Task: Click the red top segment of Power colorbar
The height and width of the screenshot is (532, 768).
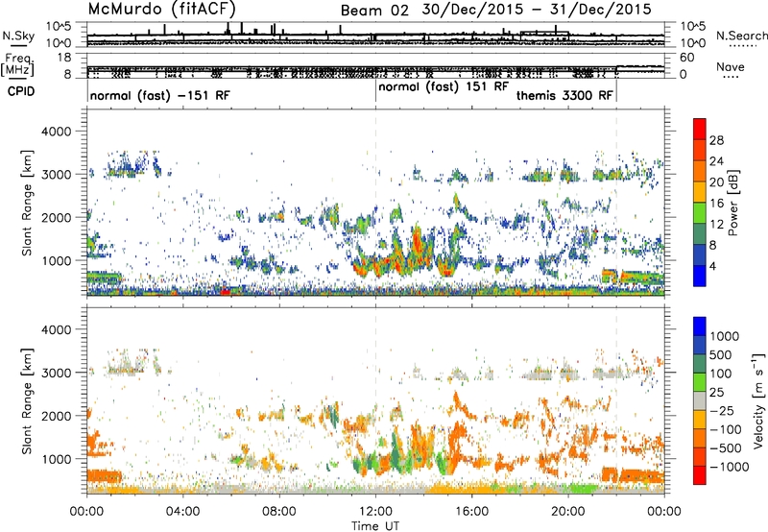Action: click(700, 129)
